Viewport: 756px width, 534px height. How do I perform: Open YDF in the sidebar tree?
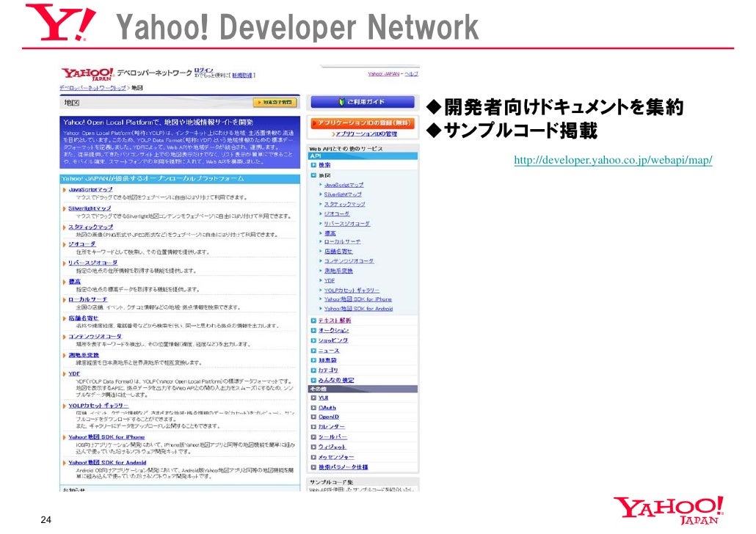330,280
